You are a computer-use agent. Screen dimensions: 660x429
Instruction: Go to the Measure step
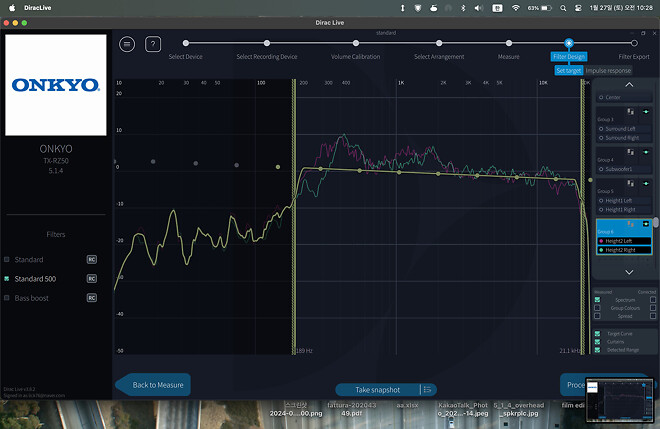click(x=509, y=56)
